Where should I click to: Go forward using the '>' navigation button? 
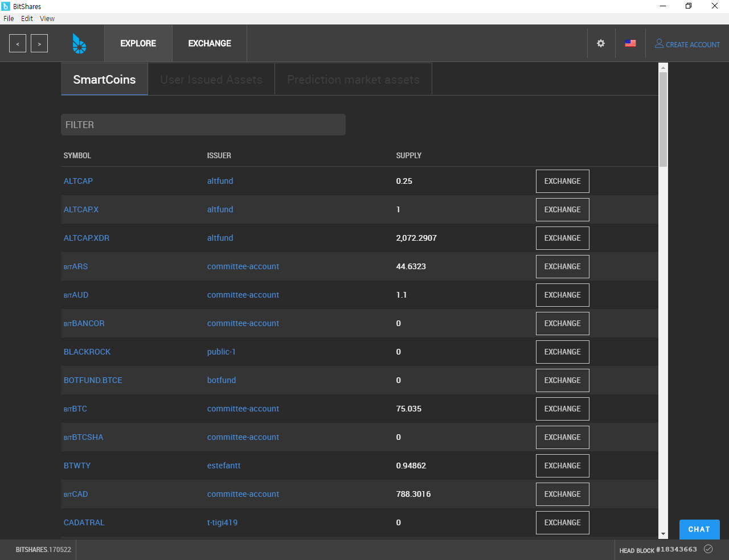click(39, 43)
